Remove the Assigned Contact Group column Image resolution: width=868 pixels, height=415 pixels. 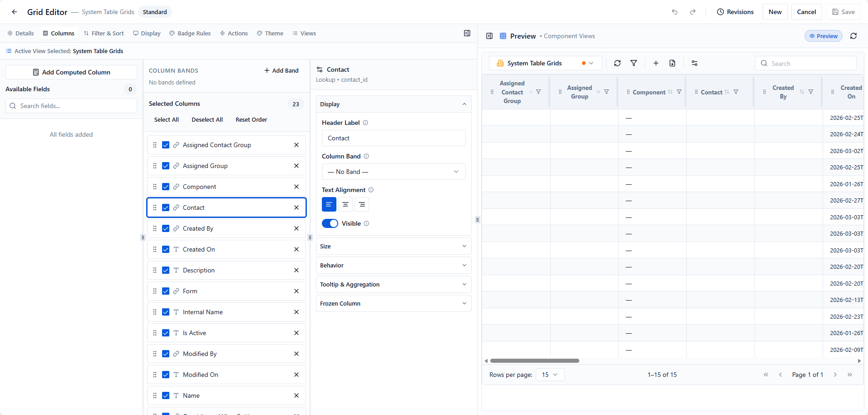point(296,145)
